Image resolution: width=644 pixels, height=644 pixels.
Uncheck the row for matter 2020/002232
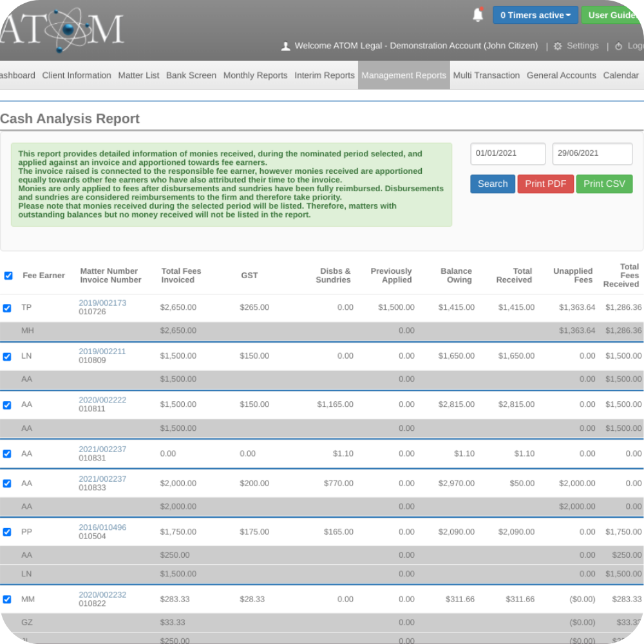[x=7, y=599]
